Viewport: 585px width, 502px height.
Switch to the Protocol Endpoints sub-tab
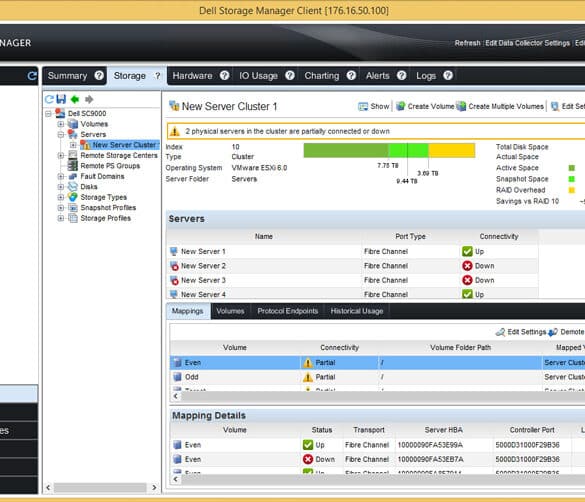click(288, 311)
